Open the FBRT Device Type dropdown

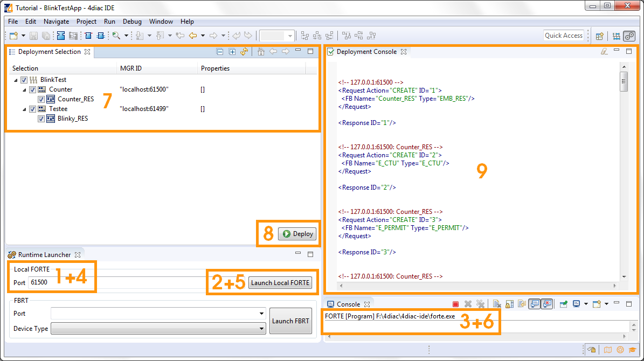pos(158,329)
